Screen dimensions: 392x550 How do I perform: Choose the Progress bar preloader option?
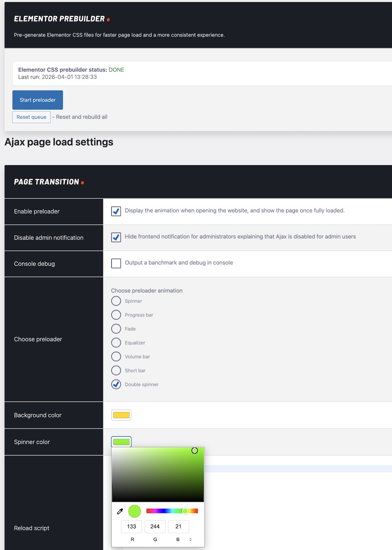point(116,315)
